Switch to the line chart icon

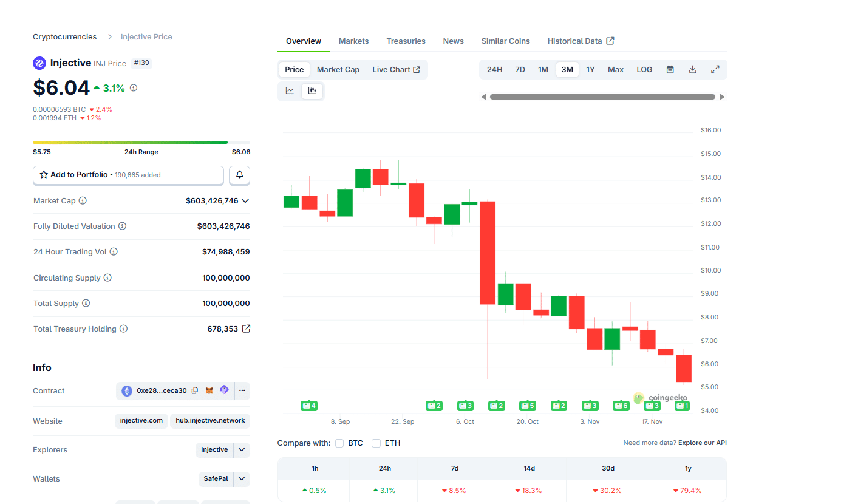[290, 90]
